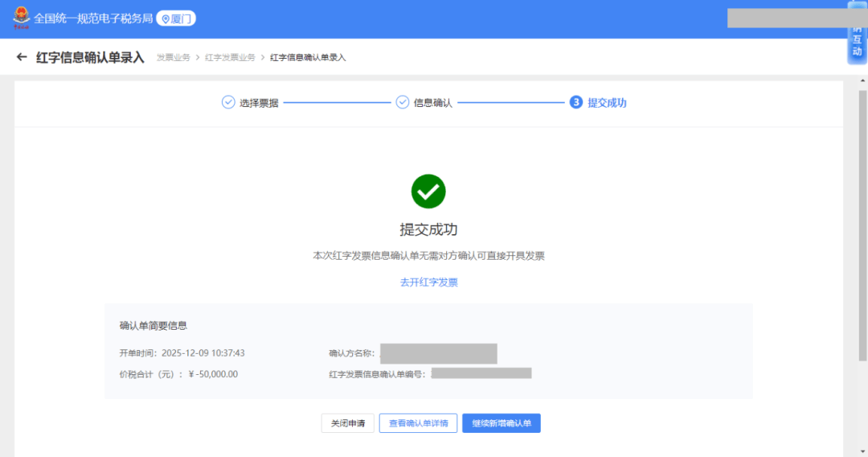Screen dimensions: 868x457
Task: Click the last breadcrumb item 红字信息确认单录入
Action: [x=308, y=58]
